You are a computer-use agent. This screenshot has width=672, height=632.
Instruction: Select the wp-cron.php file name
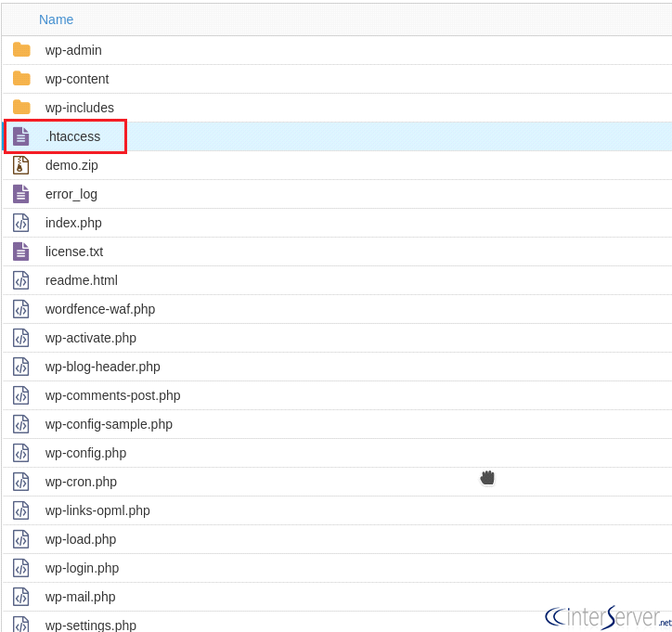[x=81, y=482]
